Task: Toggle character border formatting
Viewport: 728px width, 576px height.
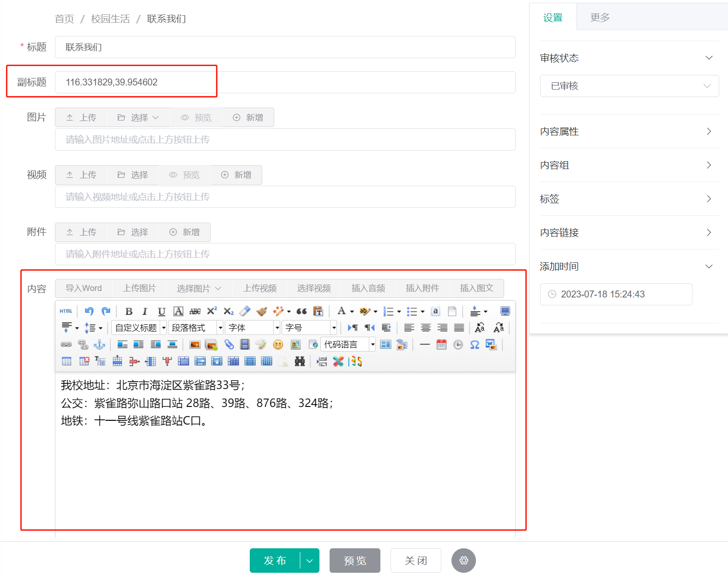Action: coord(178,311)
